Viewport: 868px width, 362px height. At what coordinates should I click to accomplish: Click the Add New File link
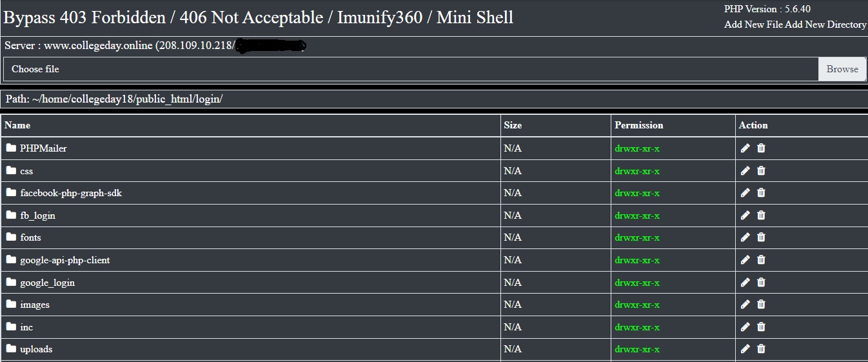pyautogui.click(x=753, y=25)
